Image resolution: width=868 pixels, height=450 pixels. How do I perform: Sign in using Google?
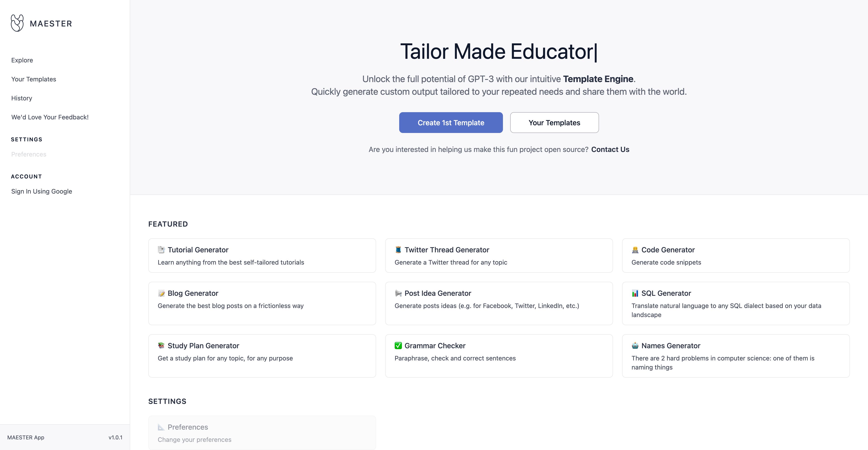pos(41,192)
